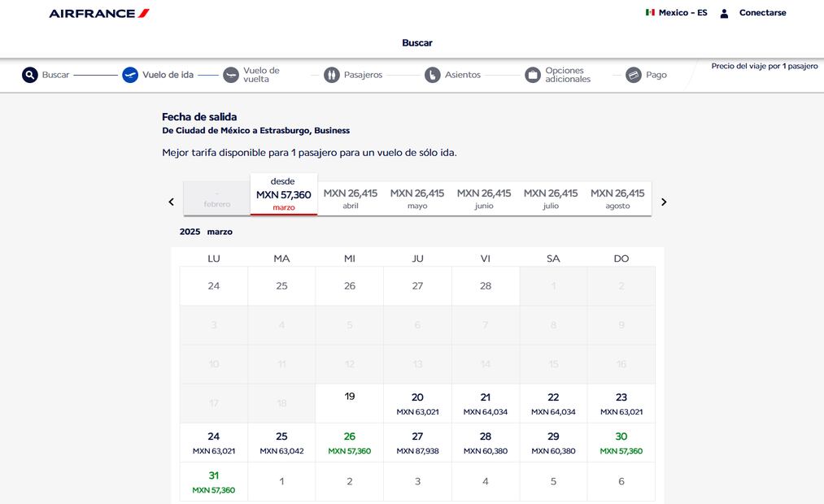Click the Pasajeros step icon
Screen dimensions: 824x504
[x=331, y=75]
